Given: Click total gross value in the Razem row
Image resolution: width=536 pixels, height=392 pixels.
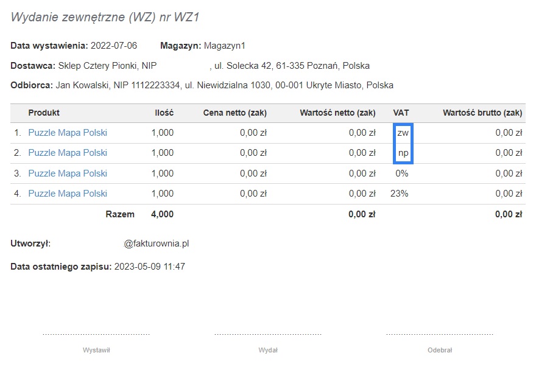Looking at the screenshot, I should pos(509,214).
